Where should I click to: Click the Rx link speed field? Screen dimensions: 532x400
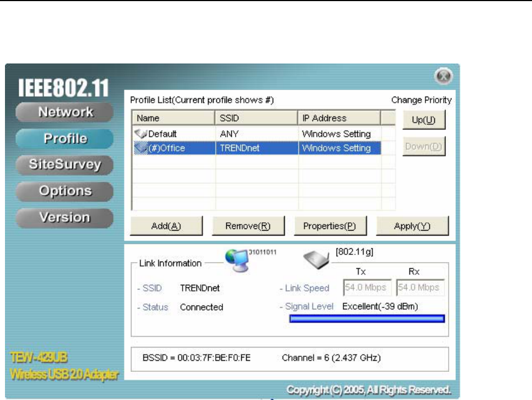tap(421, 287)
